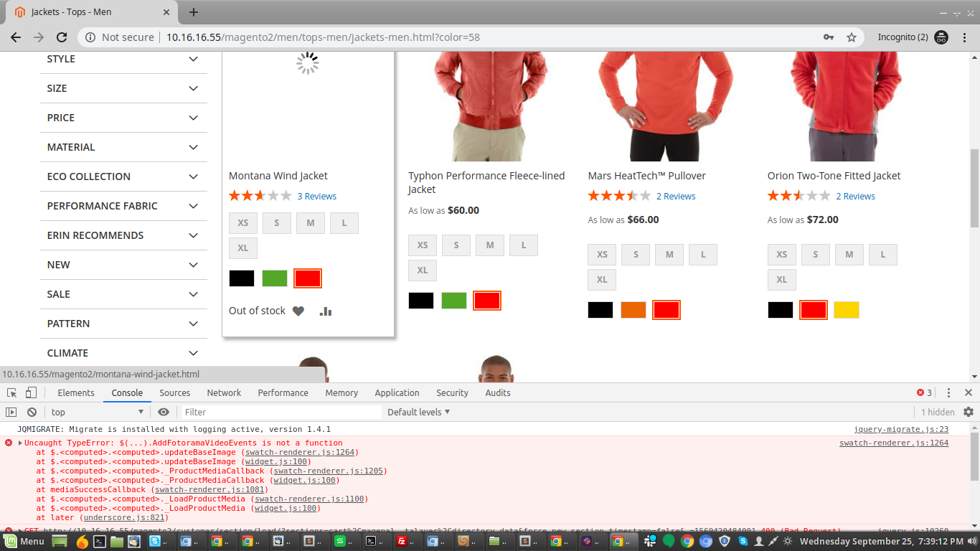
Task: Select size XL for Montana Wind Jacket
Action: click(x=243, y=248)
